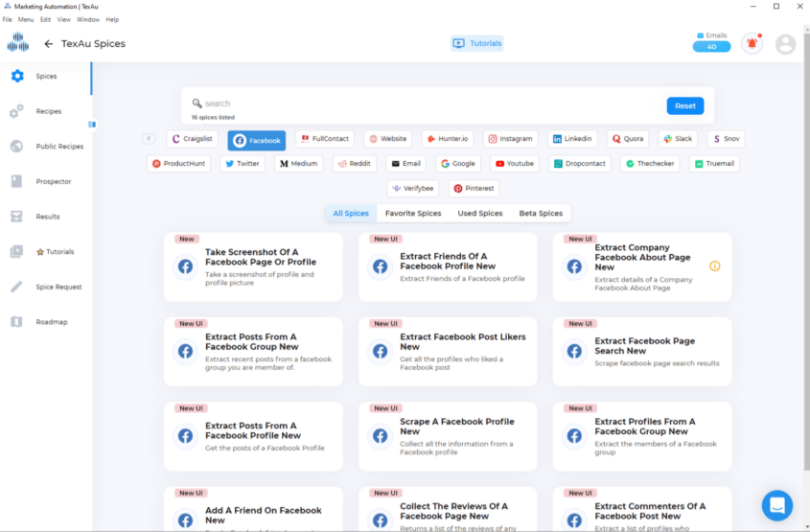This screenshot has width=810, height=532.
Task: Click the blue Reset button
Action: [x=685, y=105]
